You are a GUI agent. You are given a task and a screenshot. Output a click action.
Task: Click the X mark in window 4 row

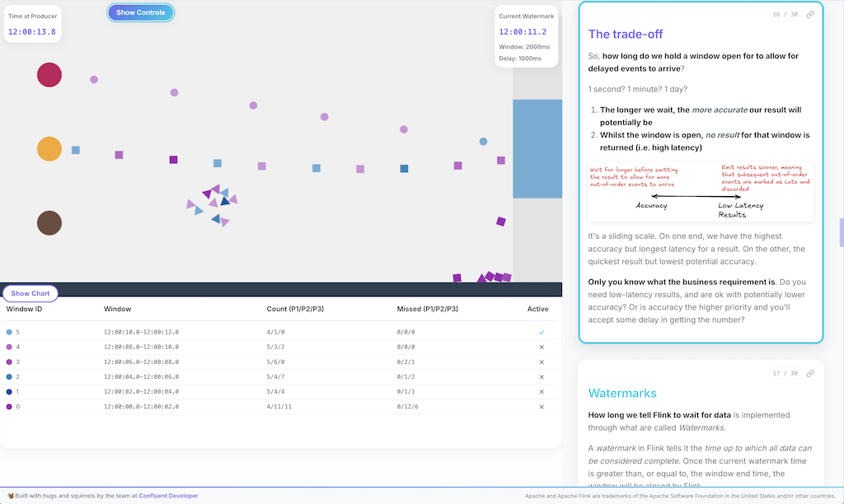pyautogui.click(x=542, y=348)
